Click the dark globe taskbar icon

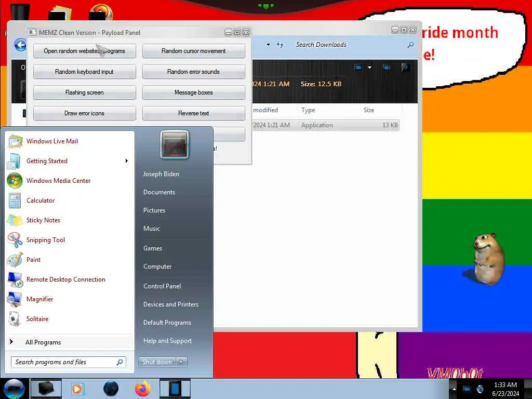[x=111, y=389]
